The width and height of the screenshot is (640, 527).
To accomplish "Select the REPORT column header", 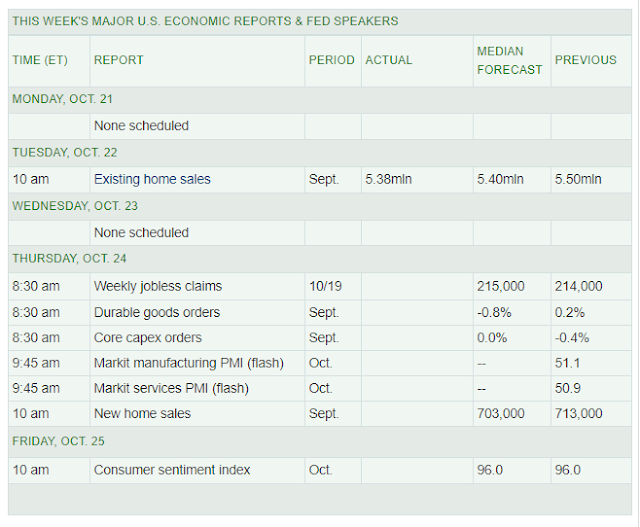I will click(118, 60).
